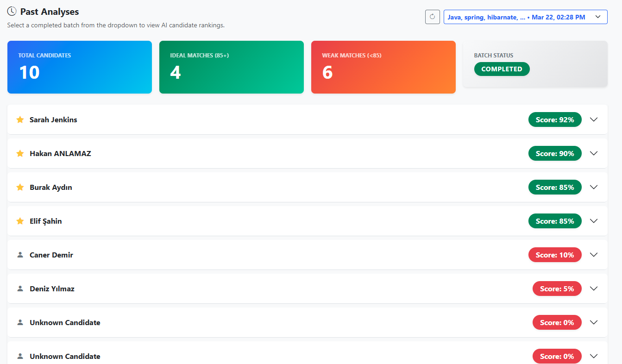Click the star icon next to Sarah Jenkins
Image resolution: width=622 pixels, height=364 pixels.
click(19, 119)
